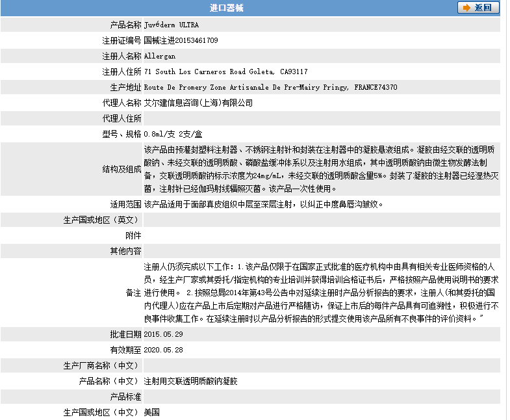Click the 结构及组成 row label
510x420 pixels.
[121, 169]
